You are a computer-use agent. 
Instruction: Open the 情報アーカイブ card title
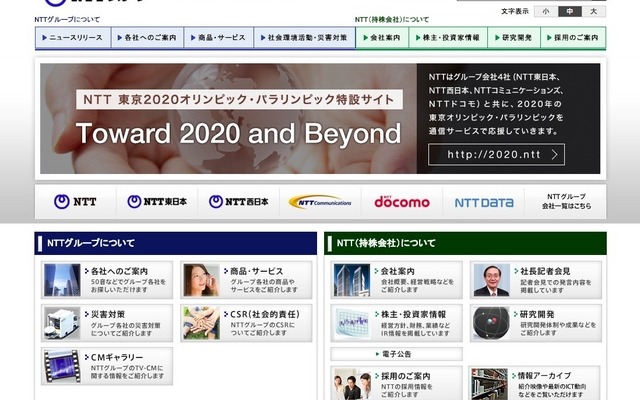(x=544, y=376)
